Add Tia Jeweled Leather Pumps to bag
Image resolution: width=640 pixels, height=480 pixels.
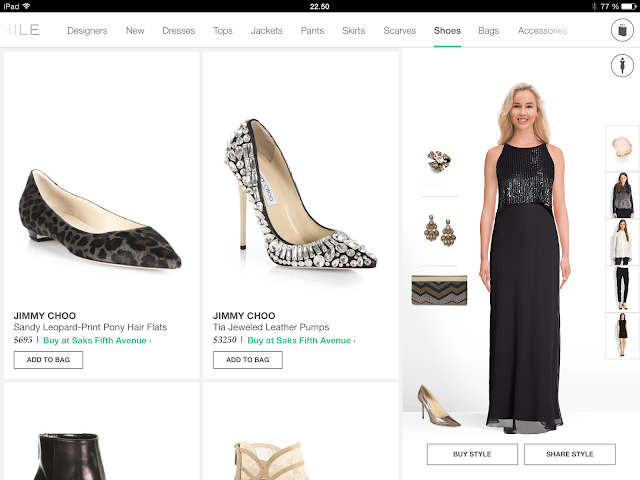248,360
